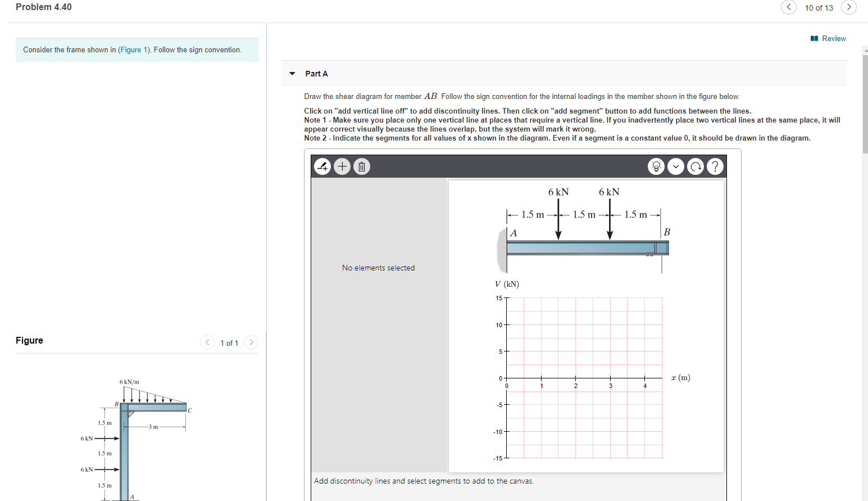Image resolution: width=868 pixels, height=501 pixels.
Task: Open Figure 1 from the problem statement link
Action: (x=134, y=49)
